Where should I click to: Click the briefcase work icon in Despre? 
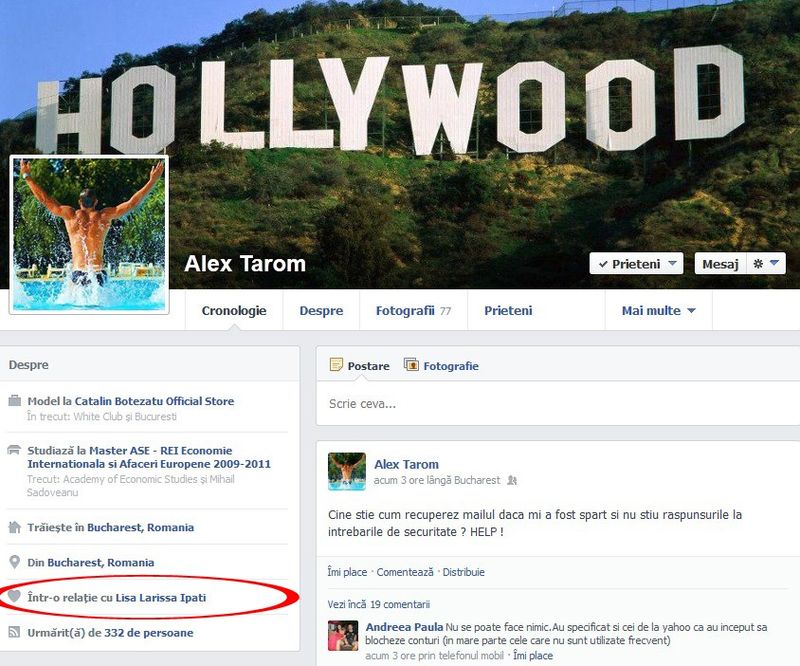(15, 401)
